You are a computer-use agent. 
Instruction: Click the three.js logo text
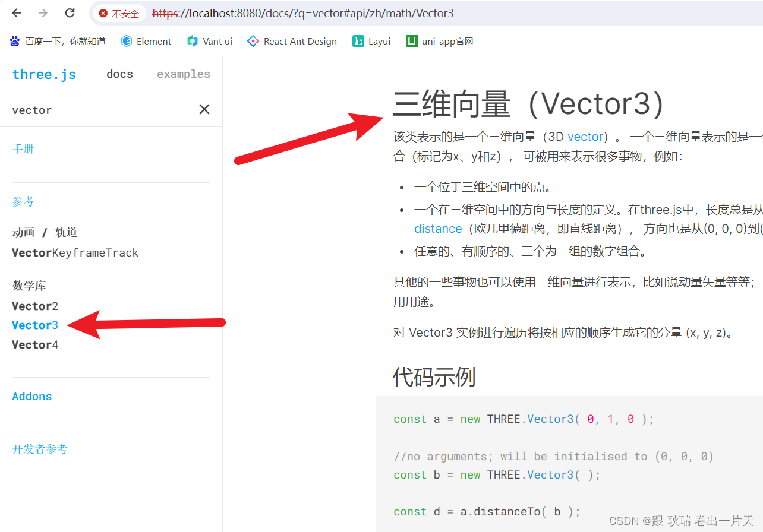click(44, 74)
